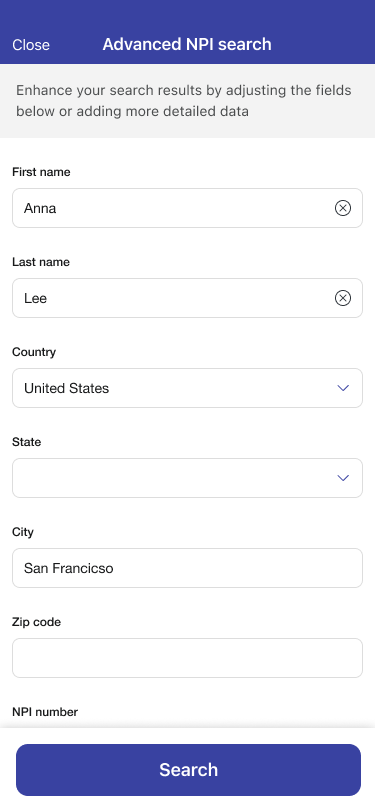This screenshot has width=375, height=812.
Task: Click the State label
Action: click(26, 442)
